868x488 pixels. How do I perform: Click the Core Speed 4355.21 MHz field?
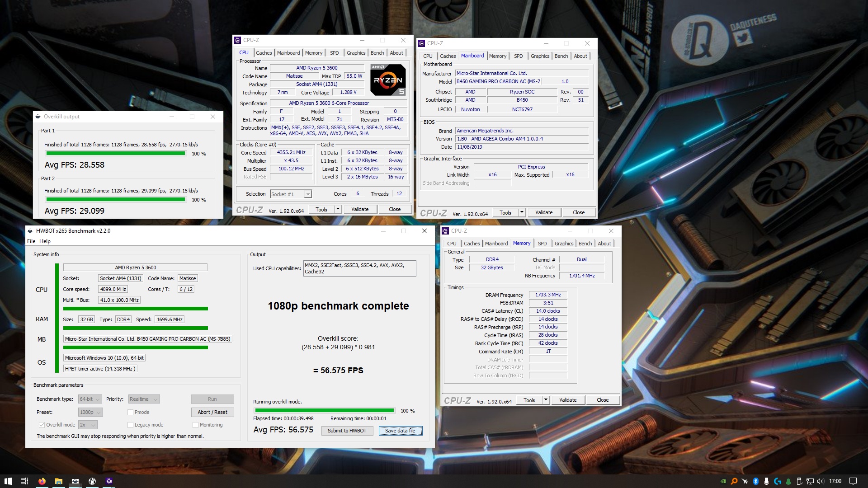coord(291,153)
